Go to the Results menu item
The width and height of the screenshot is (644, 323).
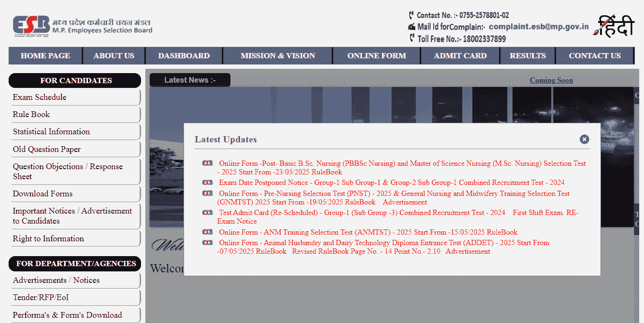tap(527, 56)
